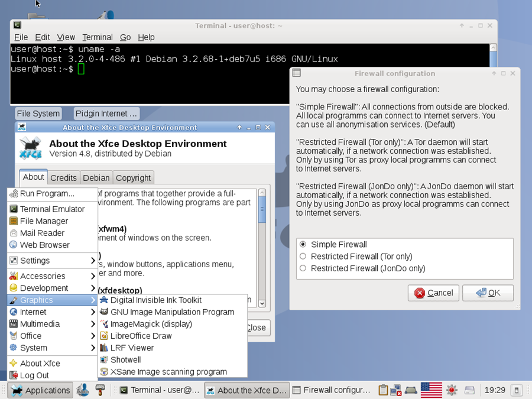Expand the Internet submenu arrow
The height and width of the screenshot is (399, 532).
tap(93, 312)
